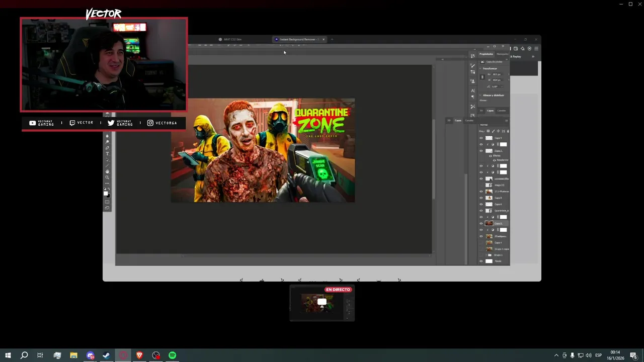Expand browser bookmarks overflow chevrons
Image resolution: width=644 pixels, height=362 pixels.
click(533, 56)
